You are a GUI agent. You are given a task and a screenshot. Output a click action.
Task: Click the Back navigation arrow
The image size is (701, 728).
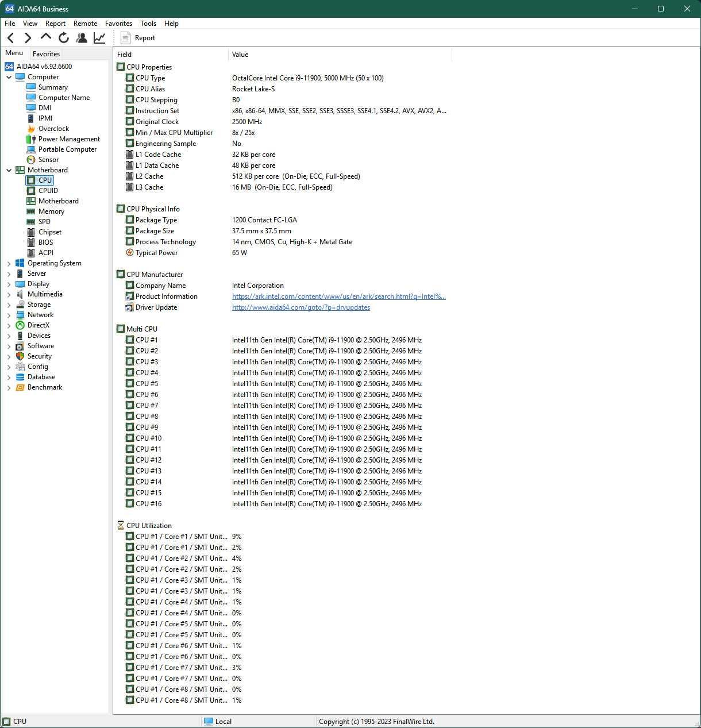pyautogui.click(x=10, y=38)
